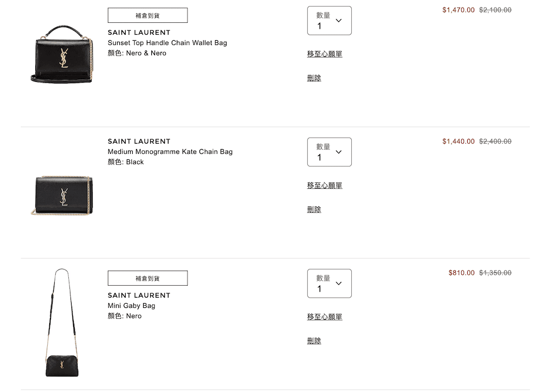This screenshot has width=555, height=392.
Task: Open Sunset Top Handle Chain Wallet Bag title
Action: pyautogui.click(x=167, y=43)
